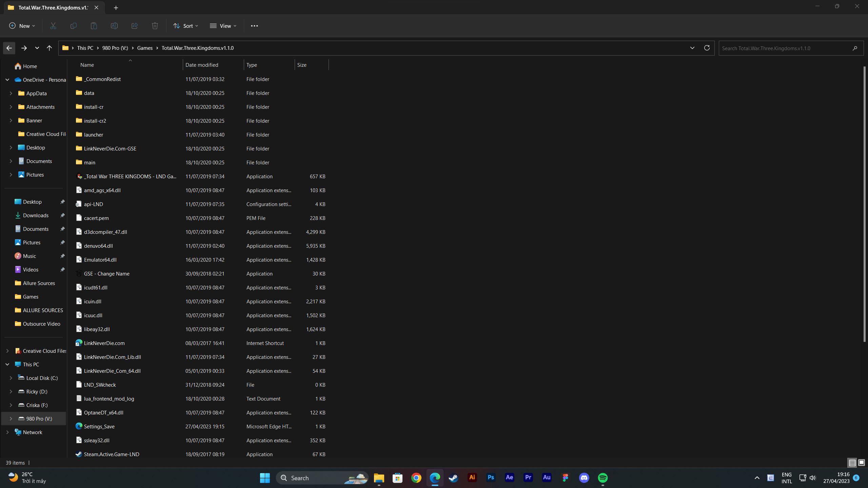The image size is (868, 488).
Task: Collapse the This PC tree node
Action: [7, 364]
